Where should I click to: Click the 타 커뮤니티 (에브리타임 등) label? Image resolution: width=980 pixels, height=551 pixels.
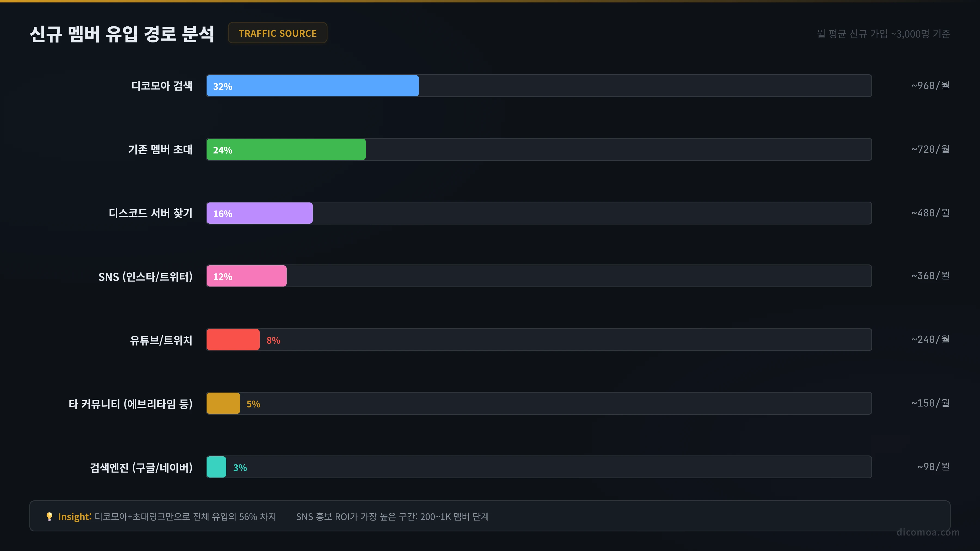pyautogui.click(x=130, y=404)
